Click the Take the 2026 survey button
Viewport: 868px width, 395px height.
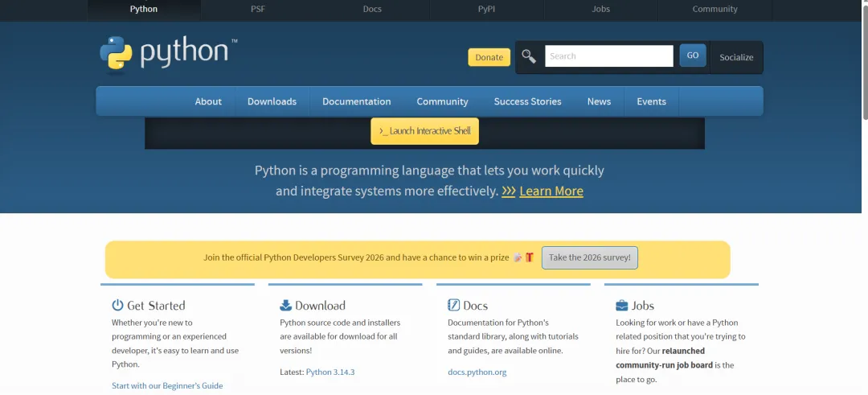590,257
